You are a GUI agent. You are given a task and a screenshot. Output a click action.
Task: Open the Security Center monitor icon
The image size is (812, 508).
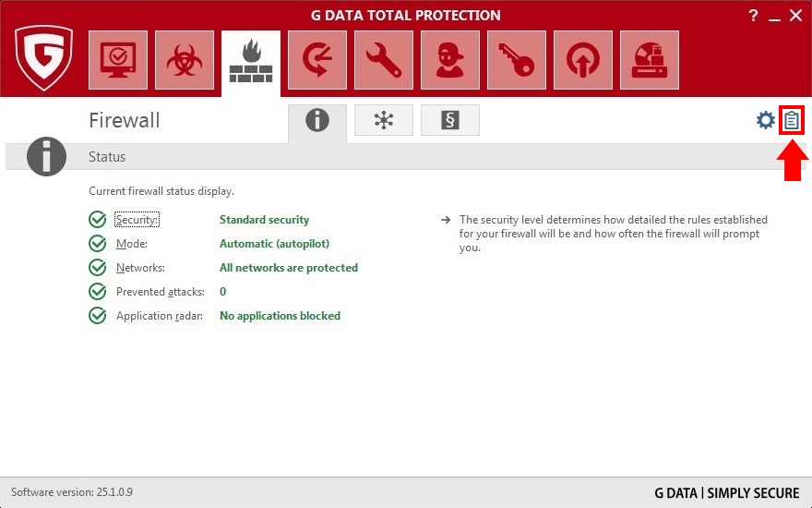pyautogui.click(x=118, y=60)
